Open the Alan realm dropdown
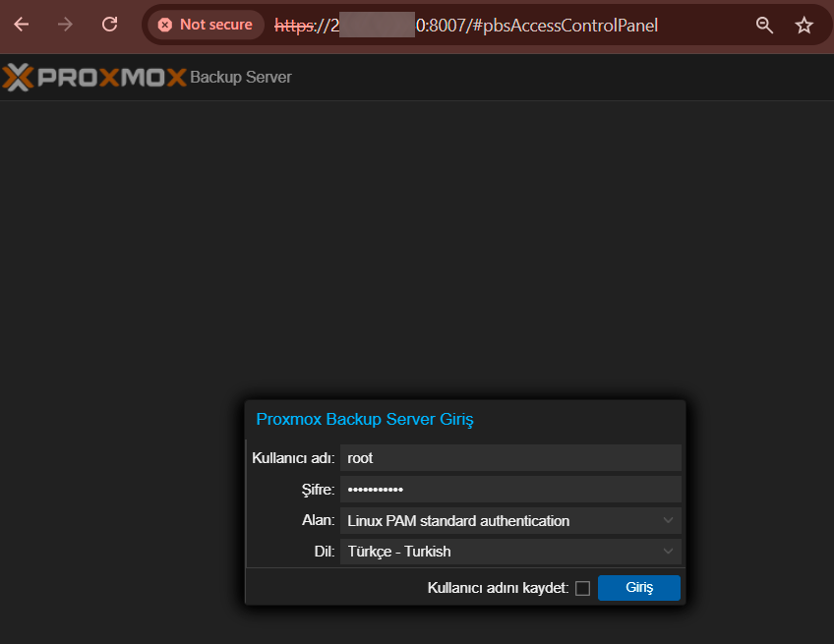The width and height of the screenshot is (834, 644). tap(510, 521)
